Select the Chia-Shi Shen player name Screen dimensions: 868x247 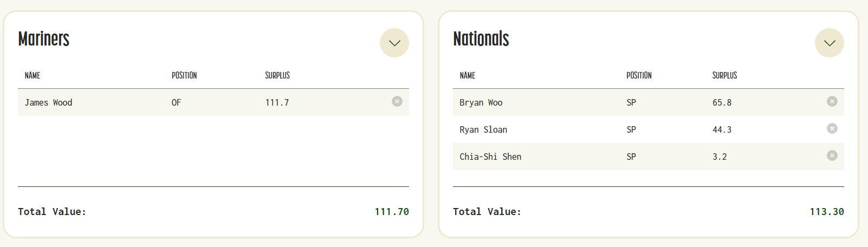[490, 157]
